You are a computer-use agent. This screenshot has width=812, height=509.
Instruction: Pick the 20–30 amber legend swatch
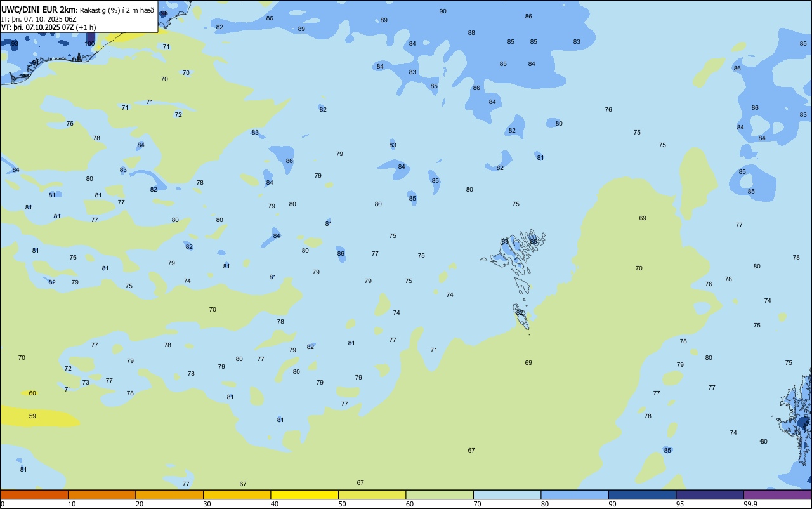click(169, 494)
